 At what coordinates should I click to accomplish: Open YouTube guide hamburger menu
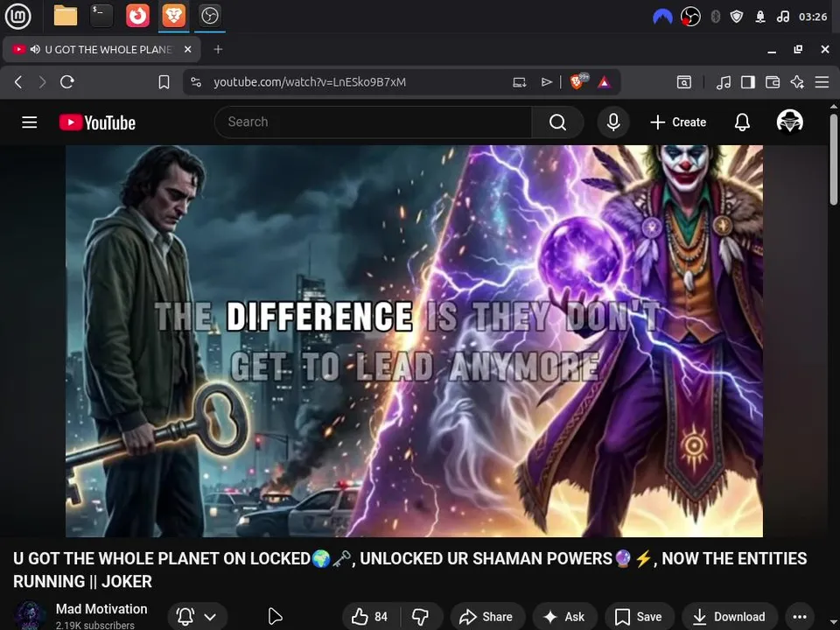(30, 122)
